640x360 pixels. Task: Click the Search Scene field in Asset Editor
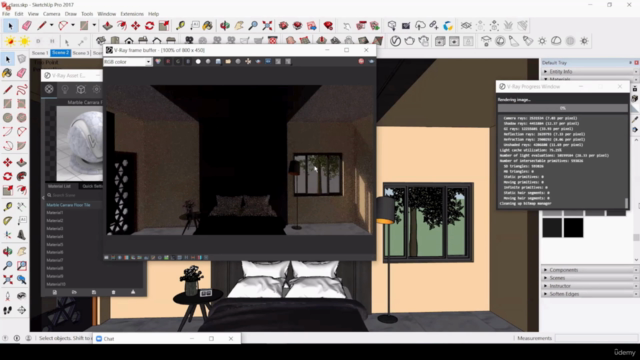(x=73, y=195)
